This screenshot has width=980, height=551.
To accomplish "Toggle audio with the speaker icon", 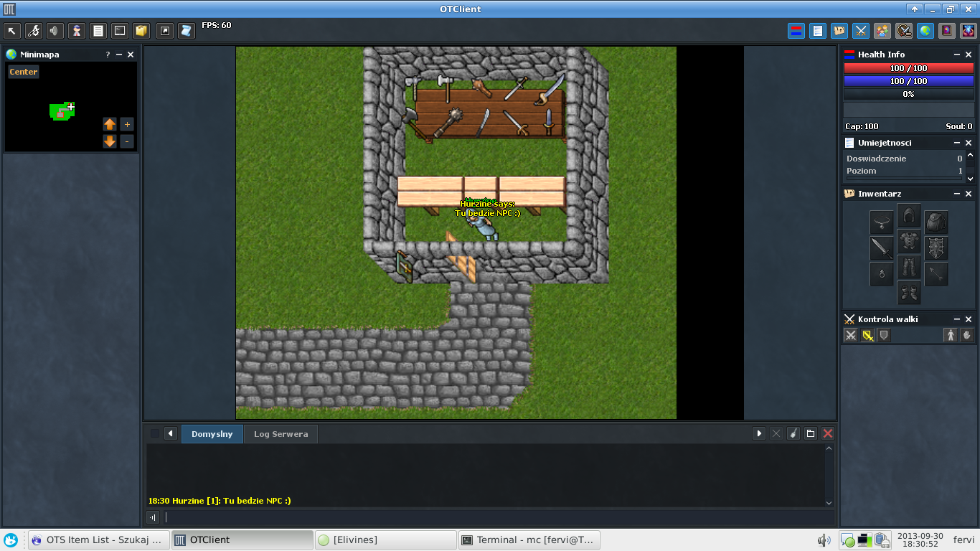I will tap(55, 31).
